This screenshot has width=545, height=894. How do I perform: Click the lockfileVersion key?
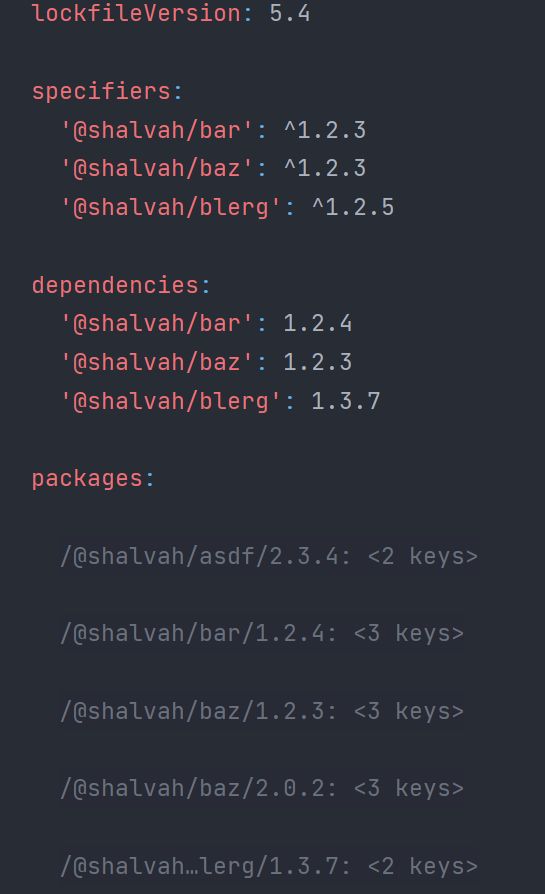tap(136, 13)
